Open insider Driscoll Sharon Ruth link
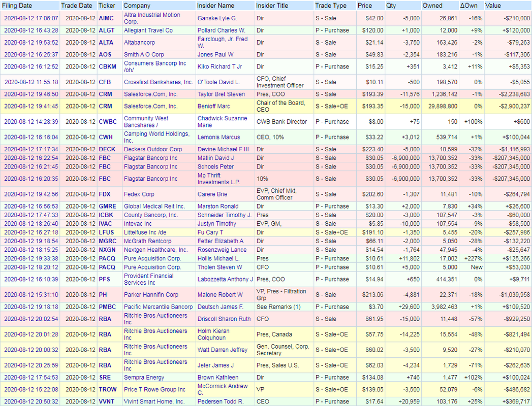532x406 pixels. click(224, 319)
